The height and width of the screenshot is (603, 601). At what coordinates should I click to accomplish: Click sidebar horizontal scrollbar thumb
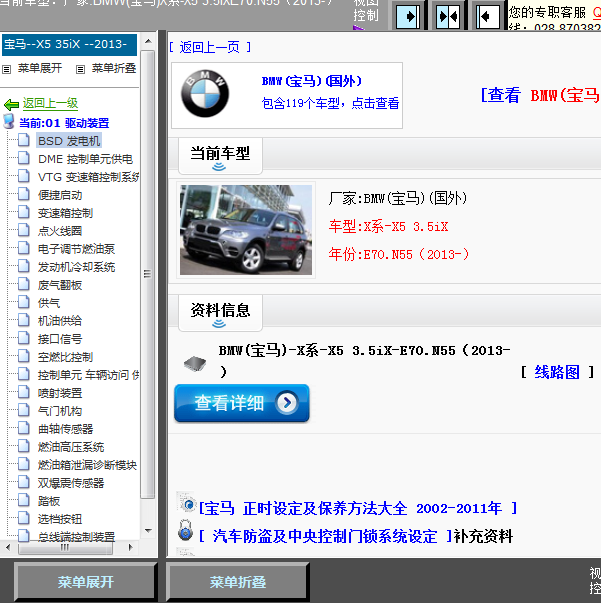65,547
